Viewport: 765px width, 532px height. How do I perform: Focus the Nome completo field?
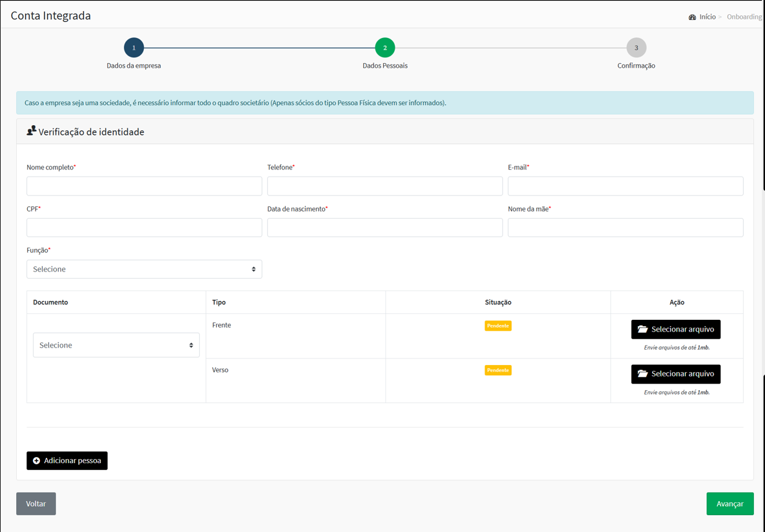144,186
